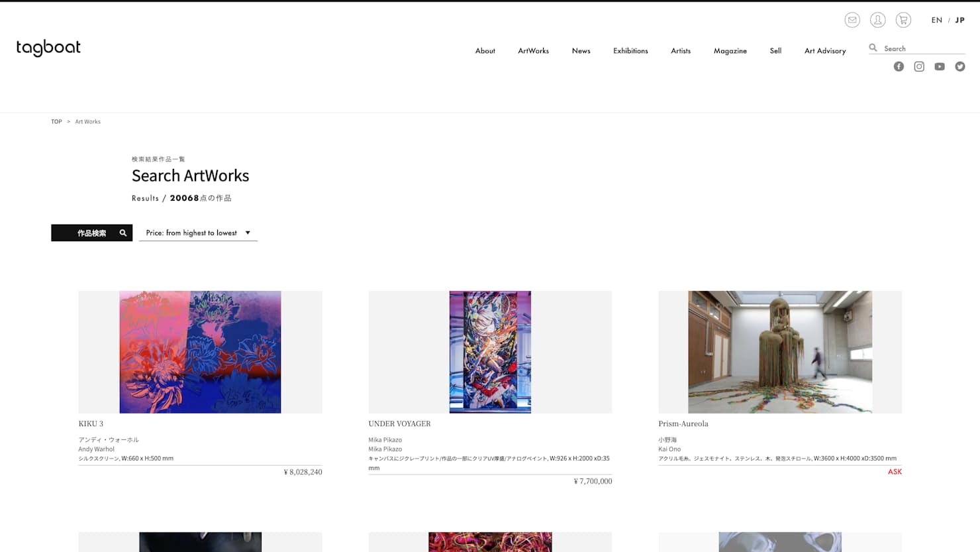The height and width of the screenshot is (552, 980).
Task: Open the YouTube channel icon
Action: coord(940,66)
